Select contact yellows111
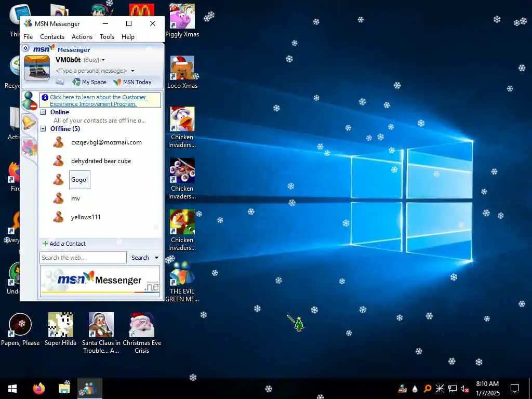This screenshot has width=532, height=399. pos(86,217)
